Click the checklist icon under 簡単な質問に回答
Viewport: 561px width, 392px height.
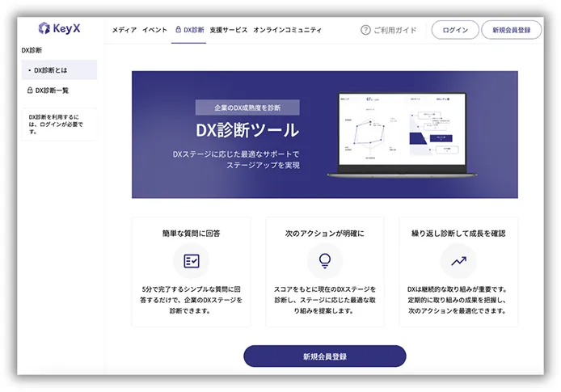[192, 261]
